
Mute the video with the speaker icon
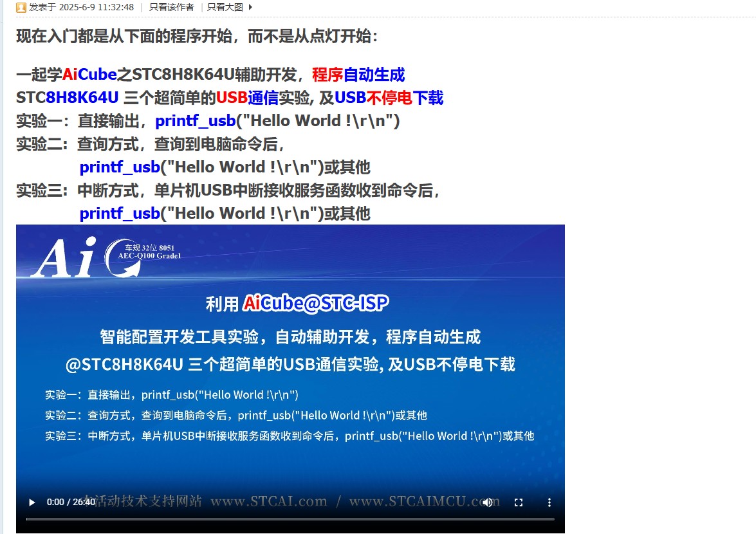(488, 502)
